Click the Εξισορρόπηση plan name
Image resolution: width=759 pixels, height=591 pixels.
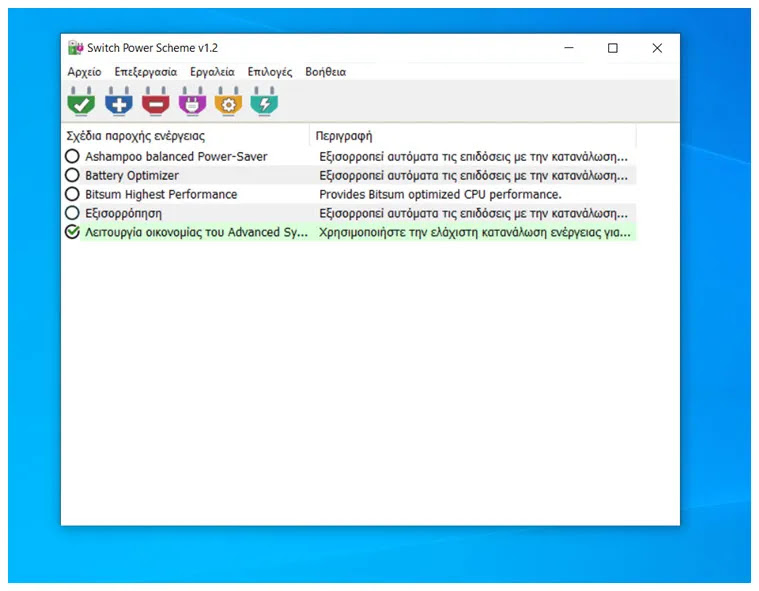pyautogui.click(x=123, y=213)
